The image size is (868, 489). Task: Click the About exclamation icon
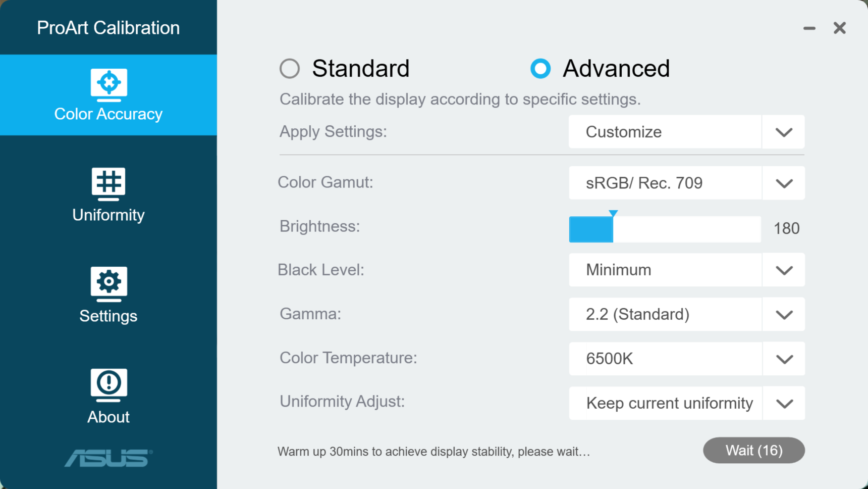(108, 385)
